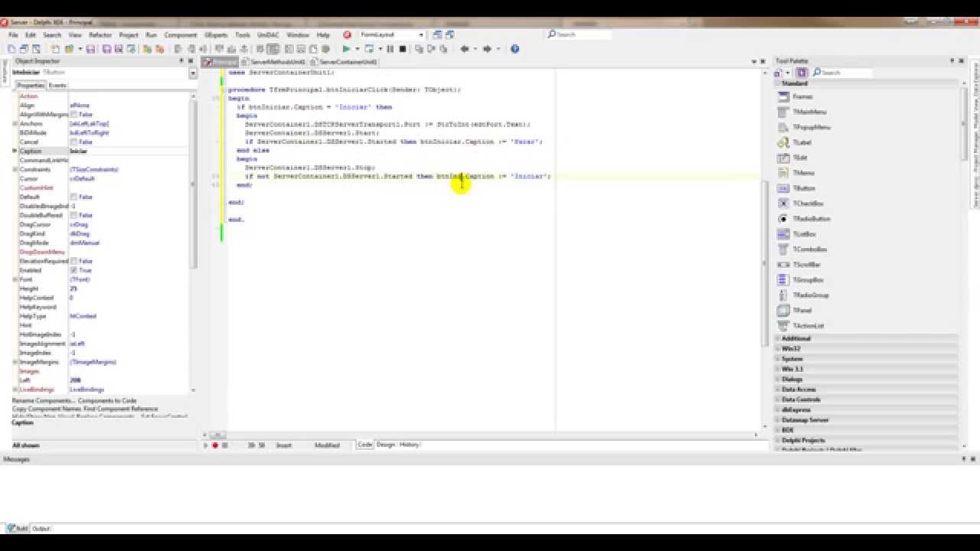Click the Tool Palette search field
The image size is (980, 551).
coord(841,73)
